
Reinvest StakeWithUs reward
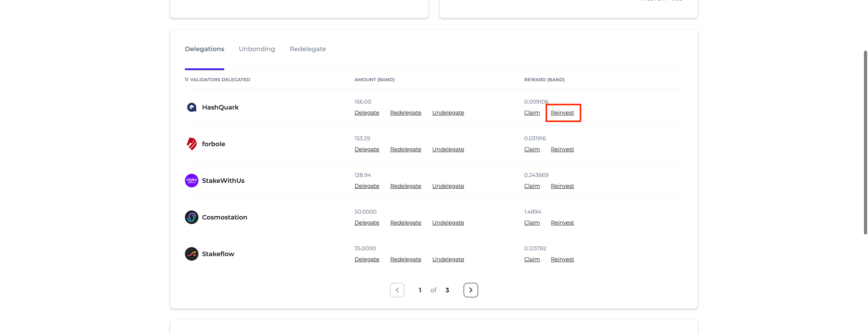562,186
